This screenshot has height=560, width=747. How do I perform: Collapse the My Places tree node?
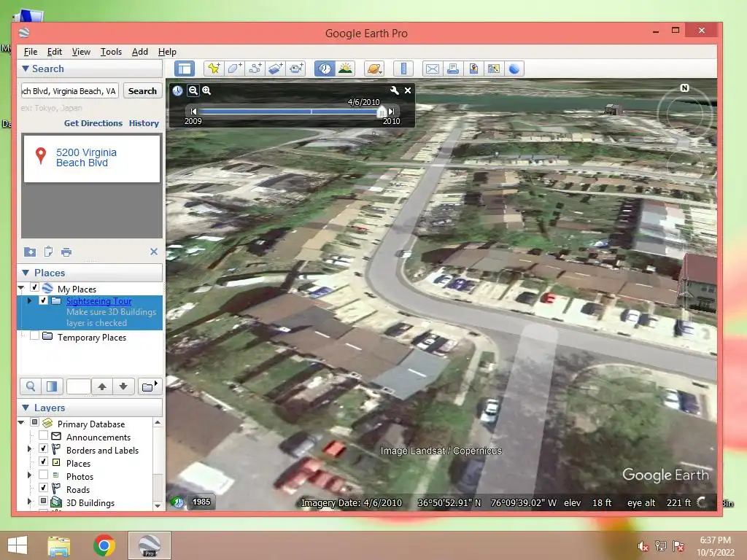[x=21, y=287]
